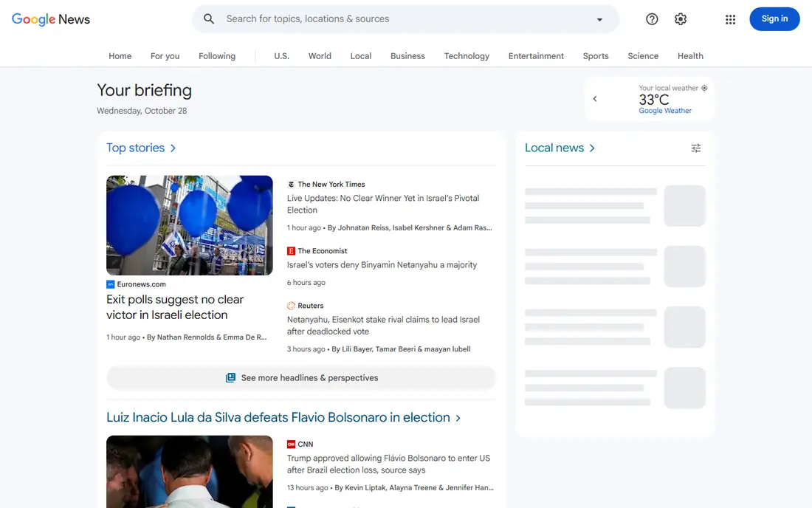Click the Euronews.com source label
The width and height of the screenshot is (812, 508).
[x=141, y=284]
